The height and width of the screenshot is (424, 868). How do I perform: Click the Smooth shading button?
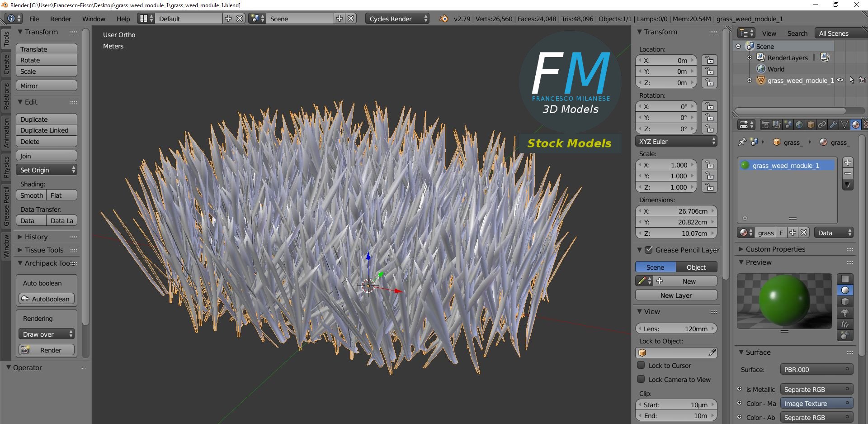tap(31, 195)
